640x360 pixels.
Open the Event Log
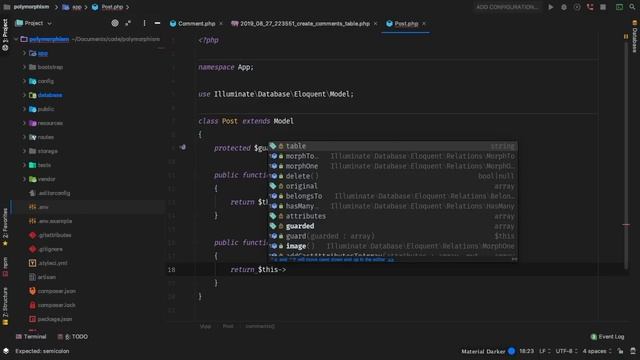[607, 337]
